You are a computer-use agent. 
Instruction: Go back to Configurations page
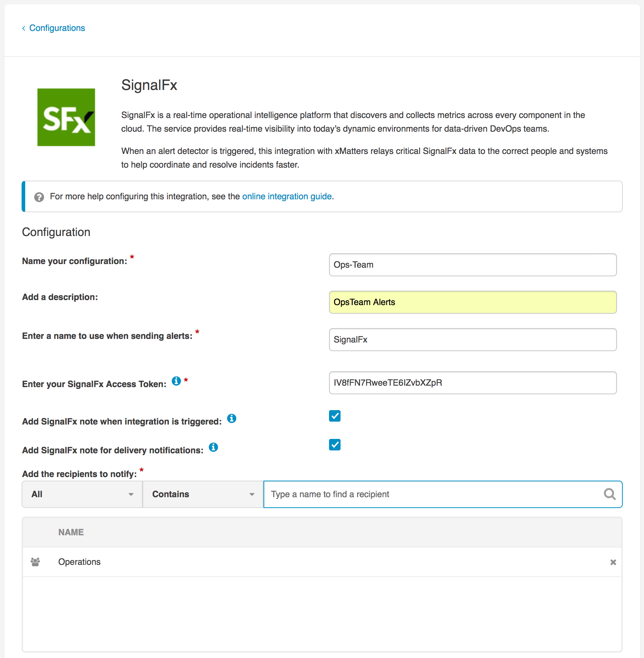click(x=57, y=28)
